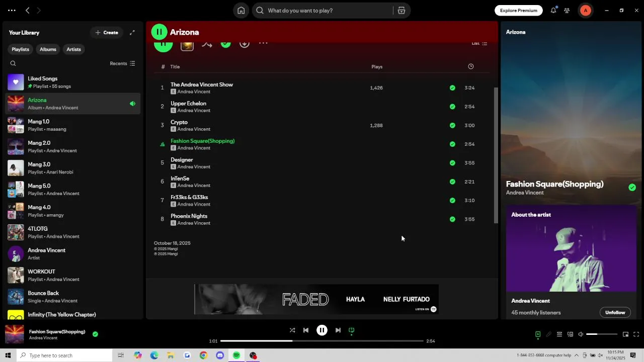Toggle saved check on Phoenix Nights
Viewport: 644px width, 362px height.
[452, 219]
